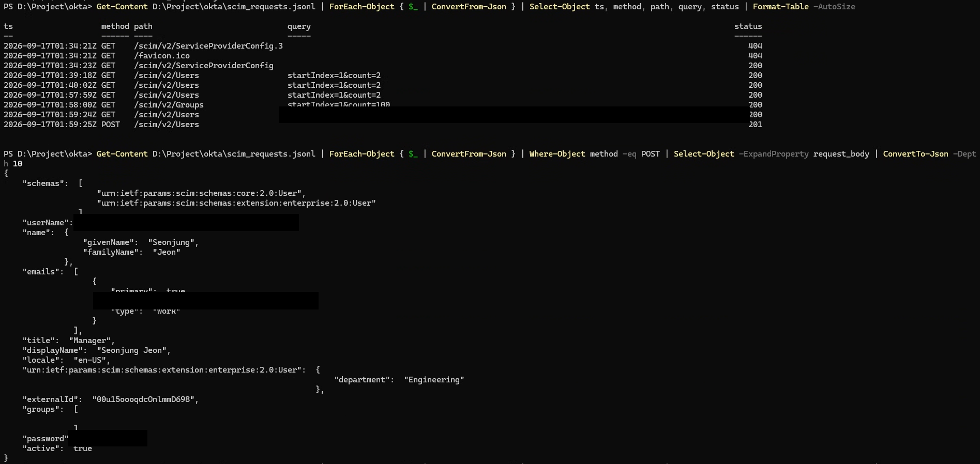The height and width of the screenshot is (464, 980).
Task: Click the first PowerShell prompt line
Action: click(x=429, y=7)
